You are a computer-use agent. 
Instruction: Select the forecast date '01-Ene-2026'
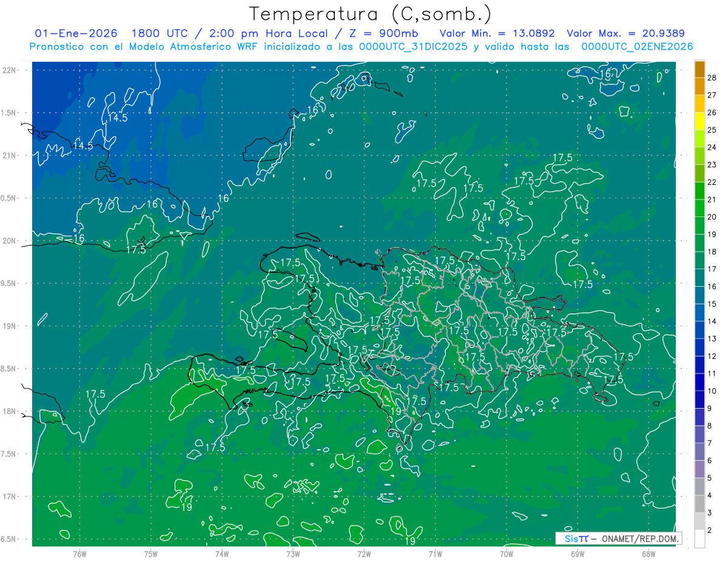coord(76,33)
